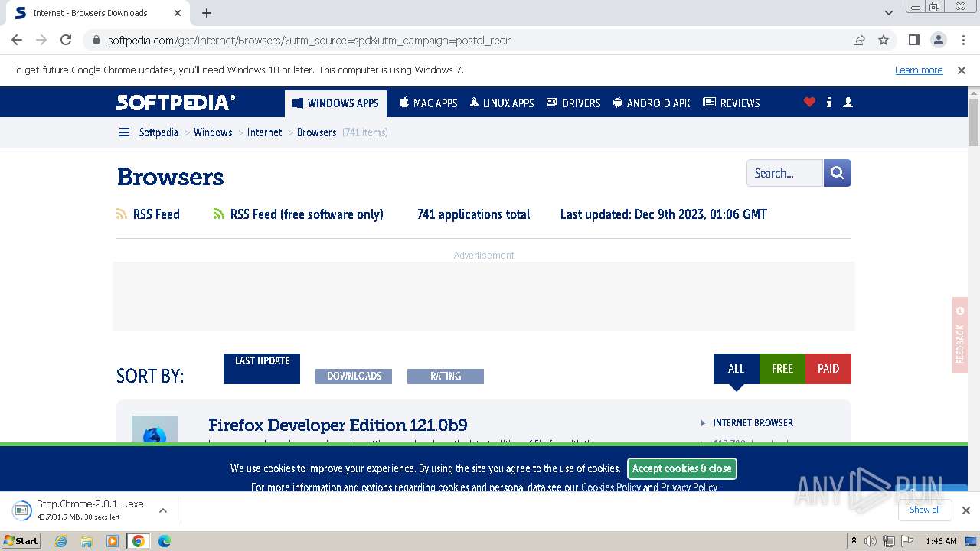The height and width of the screenshot is (551, 980).
Task: Show all downloads
Action: (x=924, y=510)
